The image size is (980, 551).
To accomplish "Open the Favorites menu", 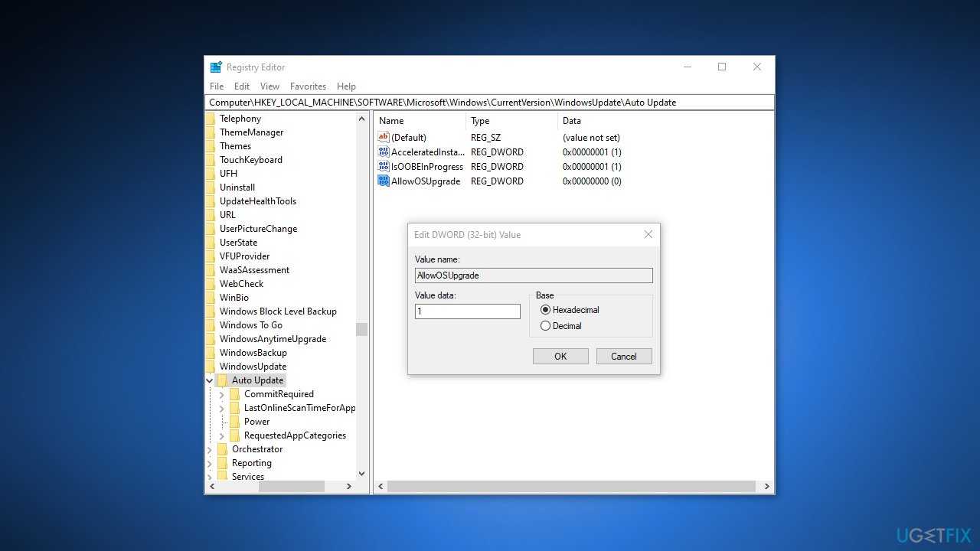I will click(308, 86).
